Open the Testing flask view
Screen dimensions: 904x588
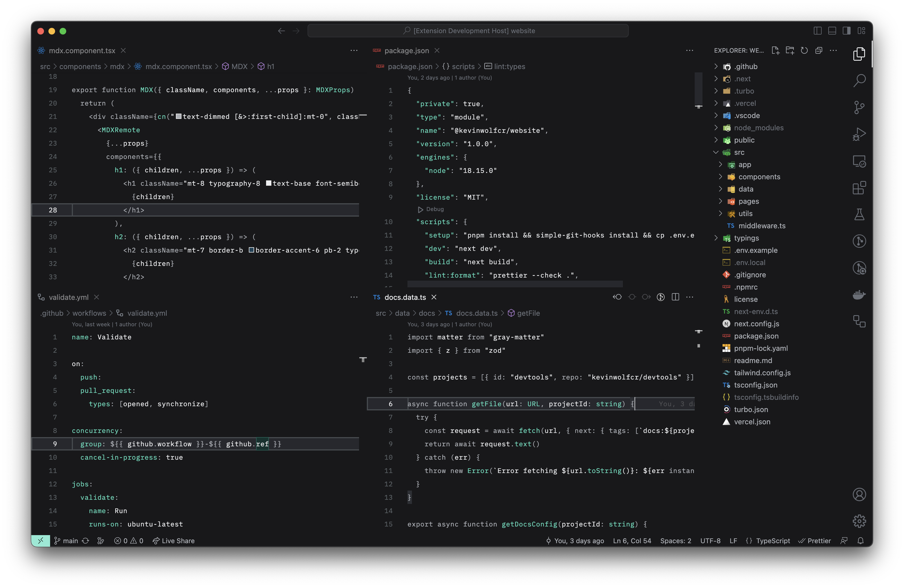(x=859, y=215)
